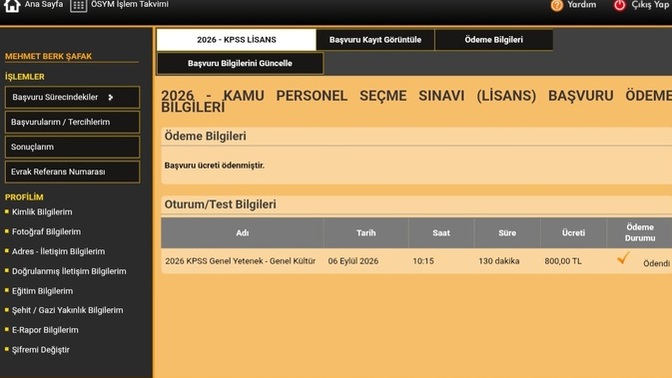
Task: Open Eğitim Bilgilerim profile link
Action: tap(42, 291)
